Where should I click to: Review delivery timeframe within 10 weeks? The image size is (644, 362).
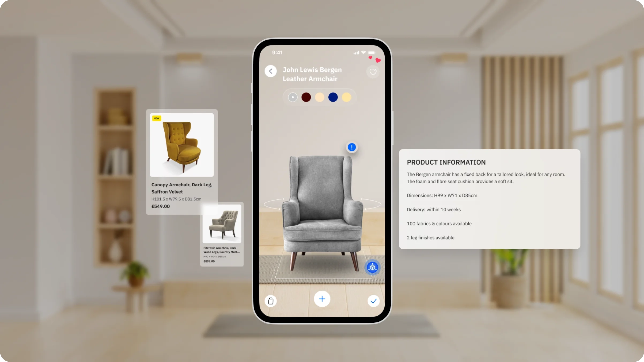pyautogui.click(x=433, y=210)
